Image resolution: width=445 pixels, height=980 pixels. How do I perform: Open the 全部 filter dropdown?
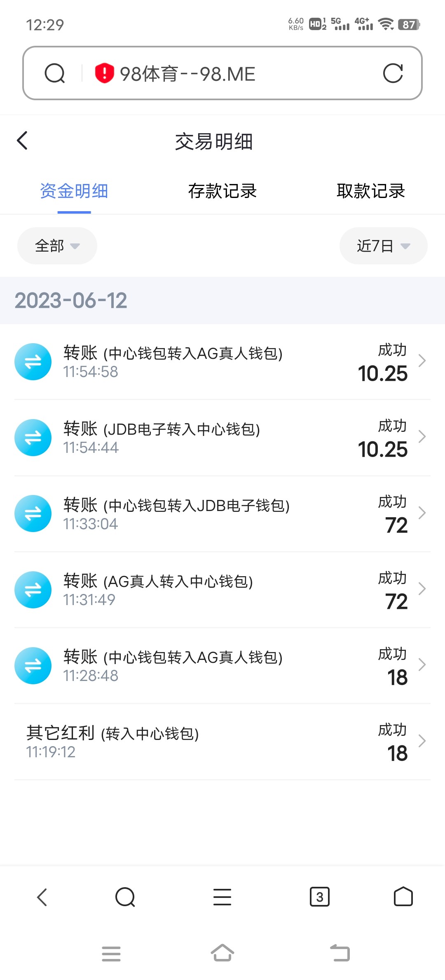(x=57, y=246)
